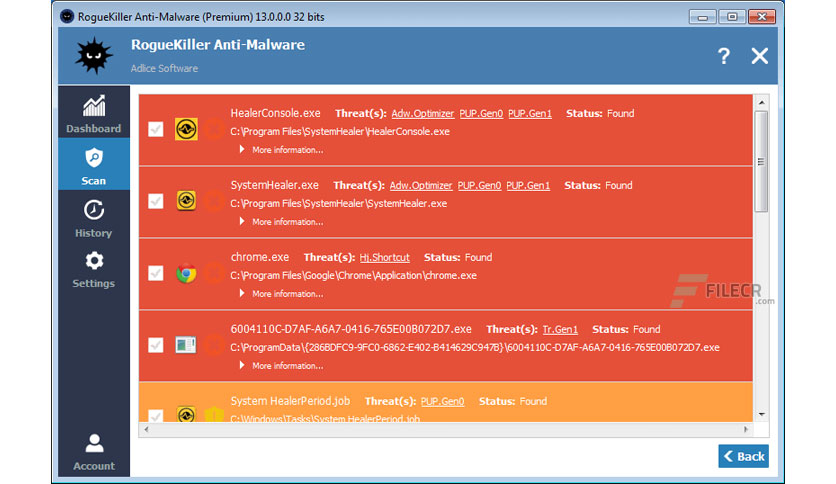Image resolution: width=836 pixels, height=484 pixels.
Task: Click path C:\Program Files\Google\Chrome\Application\chrome.exe
Action: pos(353,276)
